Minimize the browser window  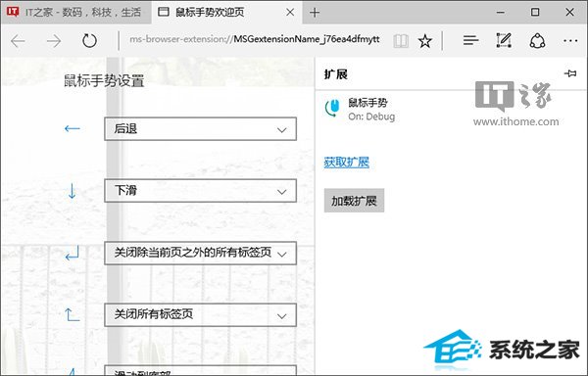pos(500,13)
